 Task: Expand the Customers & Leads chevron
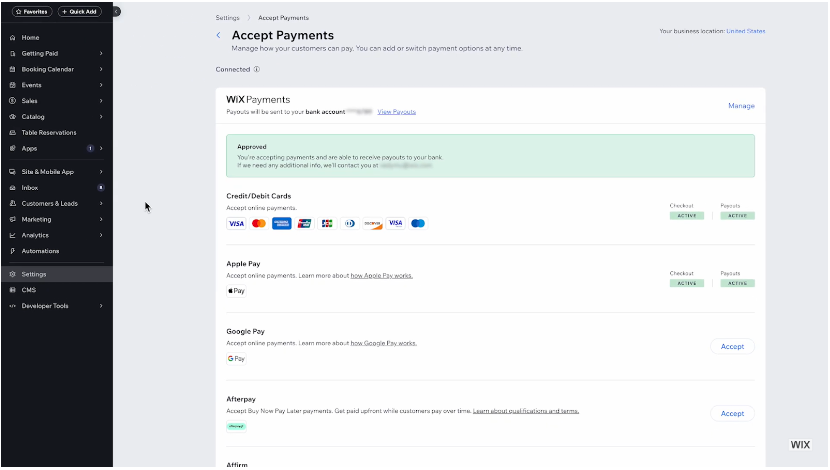(101, 204)
